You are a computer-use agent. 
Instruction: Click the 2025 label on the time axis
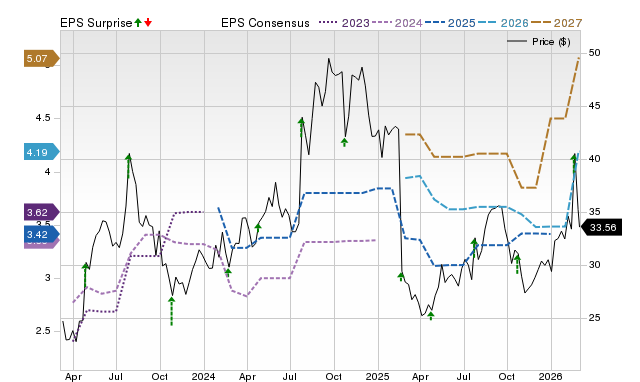(378, 376)
